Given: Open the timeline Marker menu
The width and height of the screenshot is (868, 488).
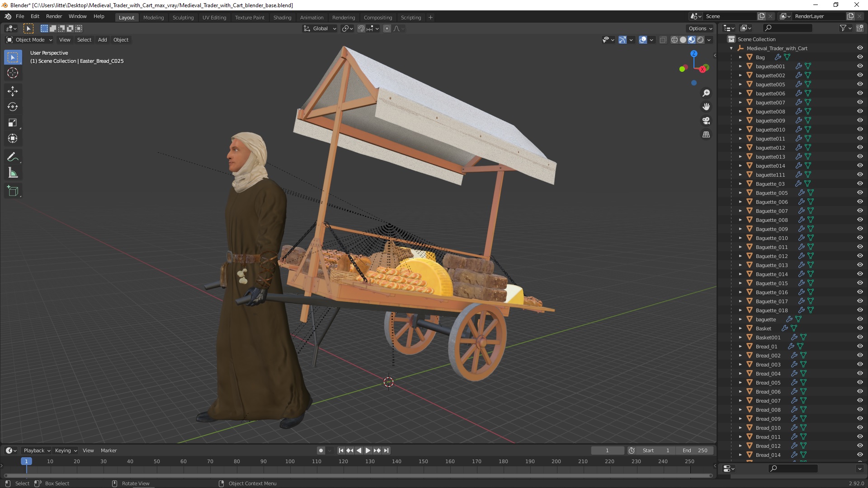Looking at the screenshot, I should click(108, 450).
